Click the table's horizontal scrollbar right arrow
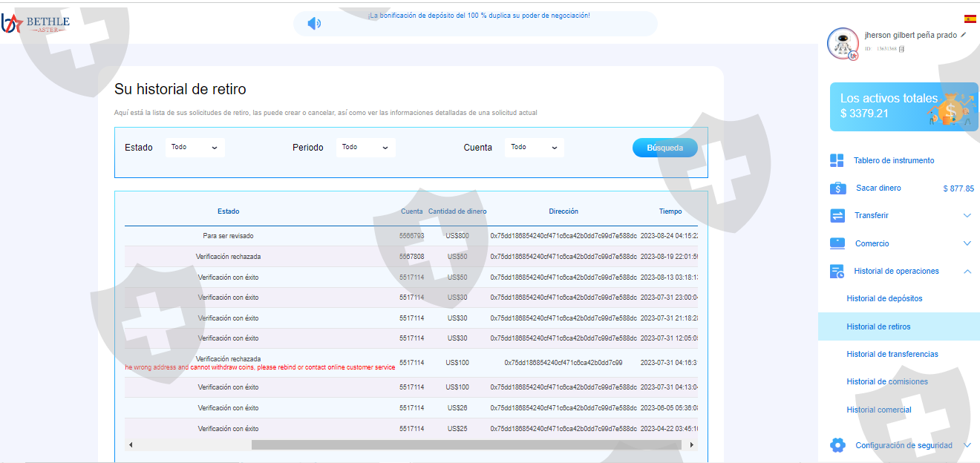 [691, 444]
